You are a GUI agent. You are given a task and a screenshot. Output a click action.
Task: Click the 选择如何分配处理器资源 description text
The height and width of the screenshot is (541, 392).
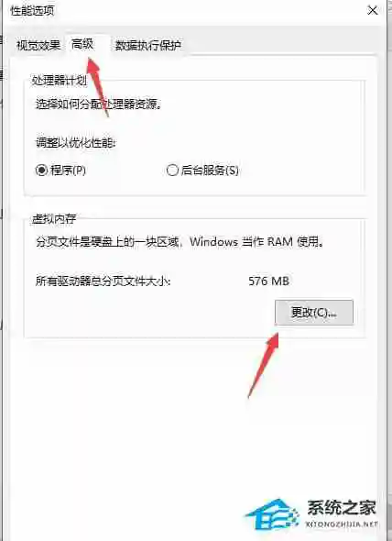click(x=99, y=104)
